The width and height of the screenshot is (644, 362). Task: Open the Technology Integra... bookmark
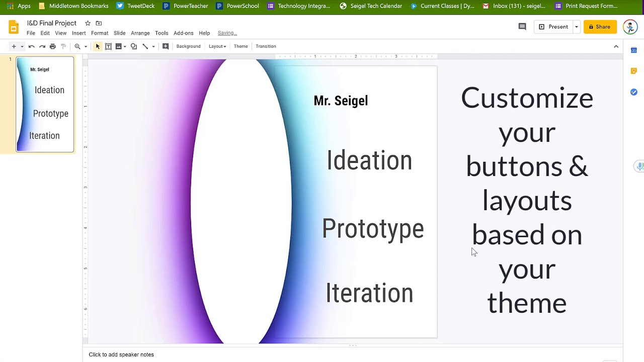[x=299, y=6]
